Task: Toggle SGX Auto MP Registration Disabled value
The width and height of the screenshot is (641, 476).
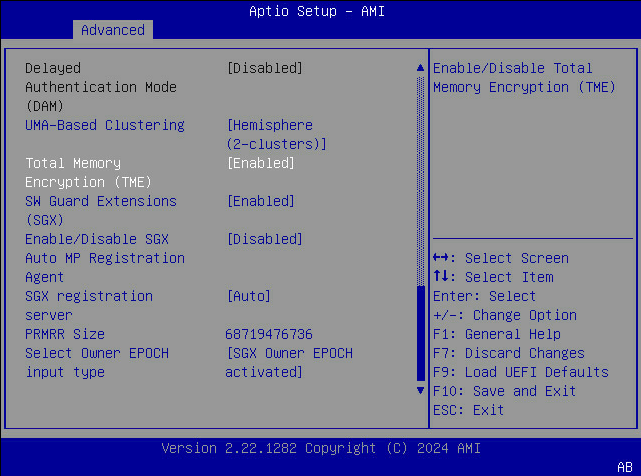Action: click(264, 239)
